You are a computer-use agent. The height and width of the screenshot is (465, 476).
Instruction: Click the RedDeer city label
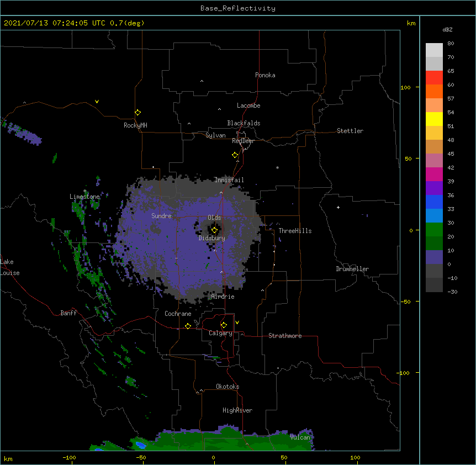243,141
